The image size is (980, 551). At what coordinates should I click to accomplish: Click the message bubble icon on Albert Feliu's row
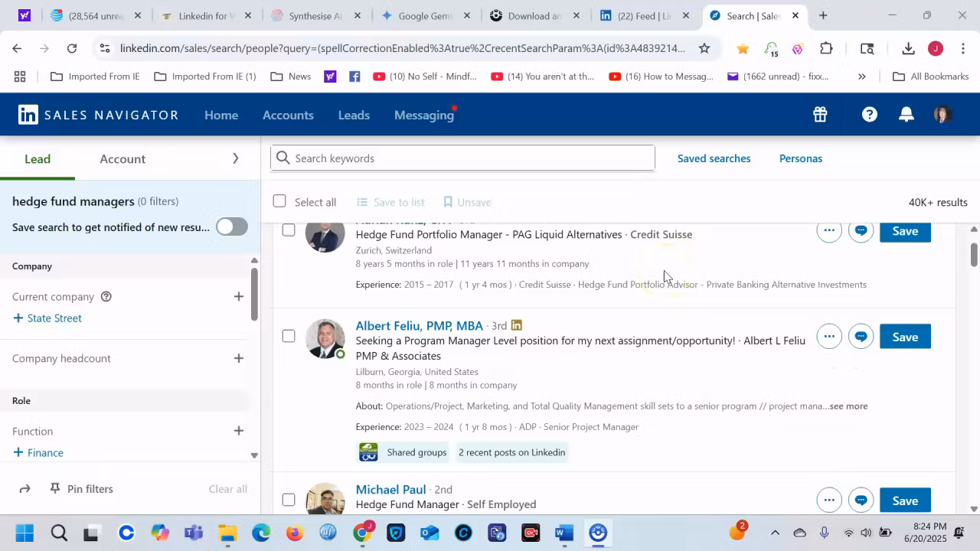click(x=861, y=336)
